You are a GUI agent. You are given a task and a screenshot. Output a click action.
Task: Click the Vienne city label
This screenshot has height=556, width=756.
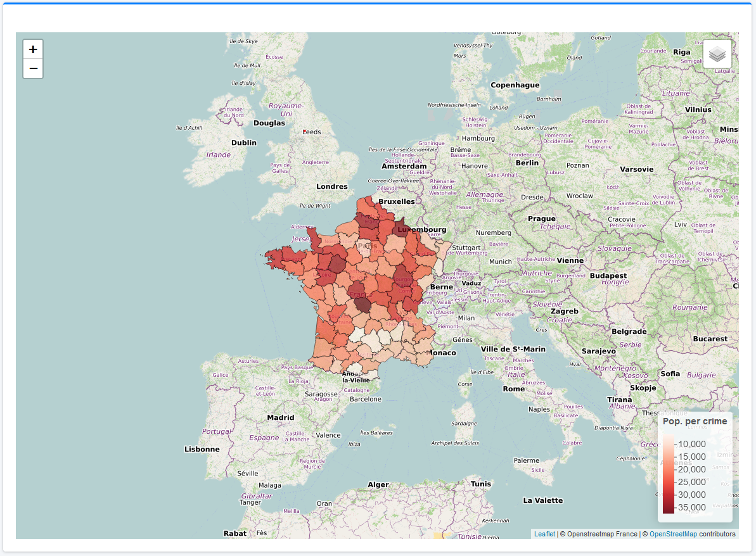click(570, 260)
